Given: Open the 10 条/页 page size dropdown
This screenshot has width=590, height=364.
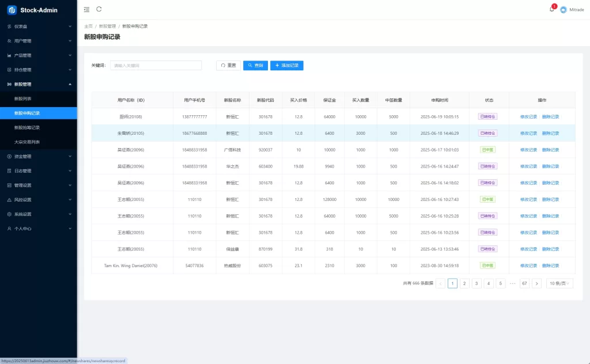Looking at the screenshot, I should [559, 283].
